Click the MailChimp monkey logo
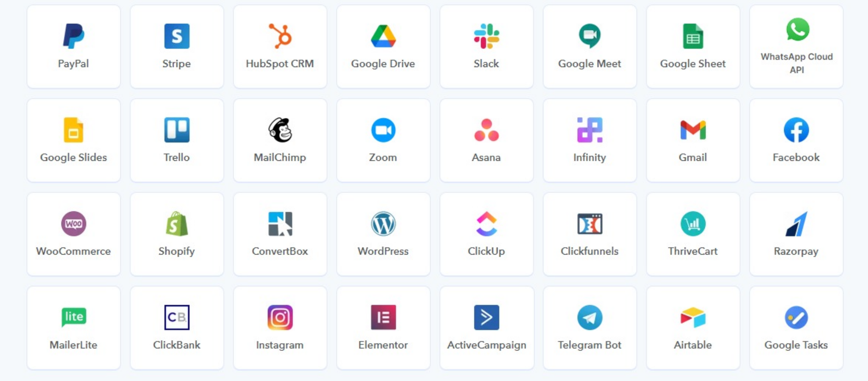The height and width of the screenshot is (381, 868). pyautogui.click(x=280, y=130)
